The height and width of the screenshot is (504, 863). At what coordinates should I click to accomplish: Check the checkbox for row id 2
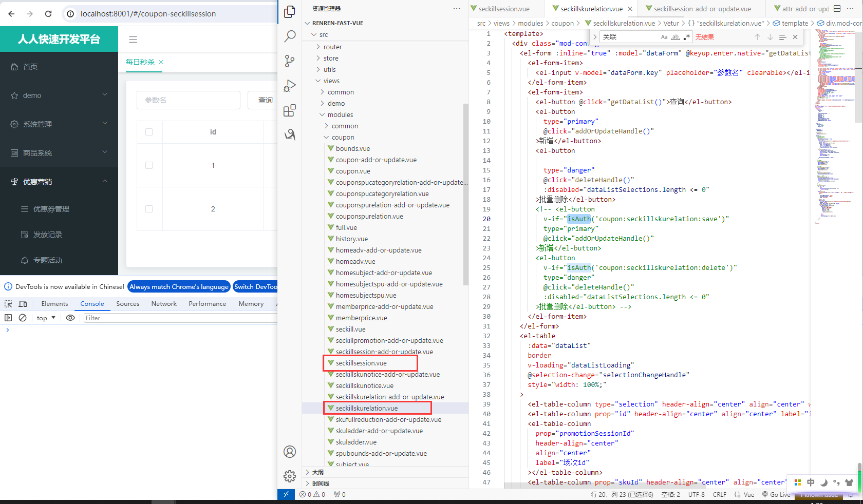149,209
